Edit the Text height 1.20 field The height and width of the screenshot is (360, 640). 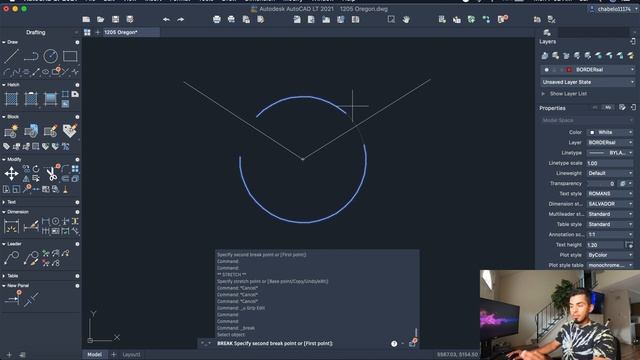coord(605,245)
